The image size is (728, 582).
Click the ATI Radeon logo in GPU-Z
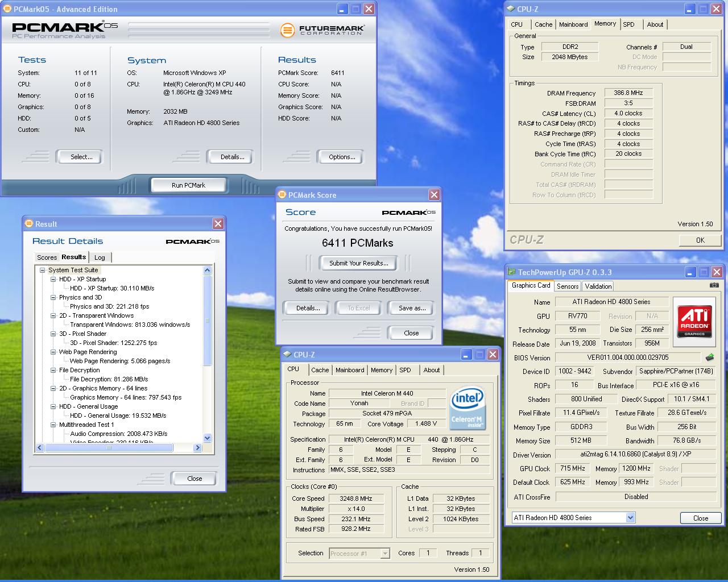coord(694,322)
